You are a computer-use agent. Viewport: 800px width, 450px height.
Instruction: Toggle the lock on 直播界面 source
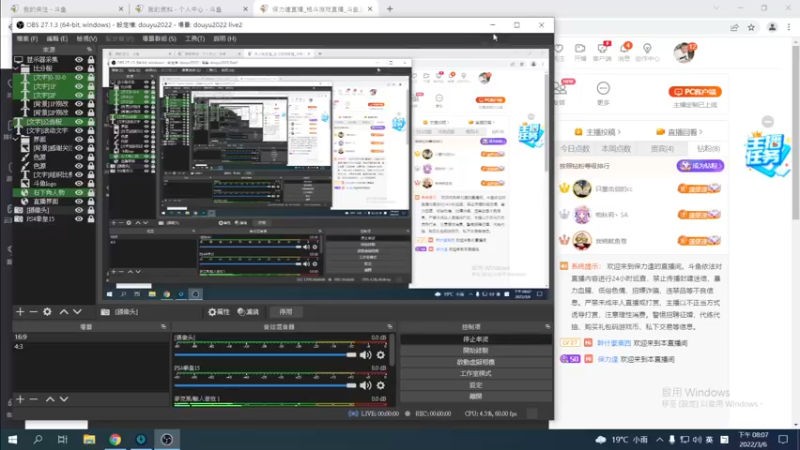(x=91, y=201)
